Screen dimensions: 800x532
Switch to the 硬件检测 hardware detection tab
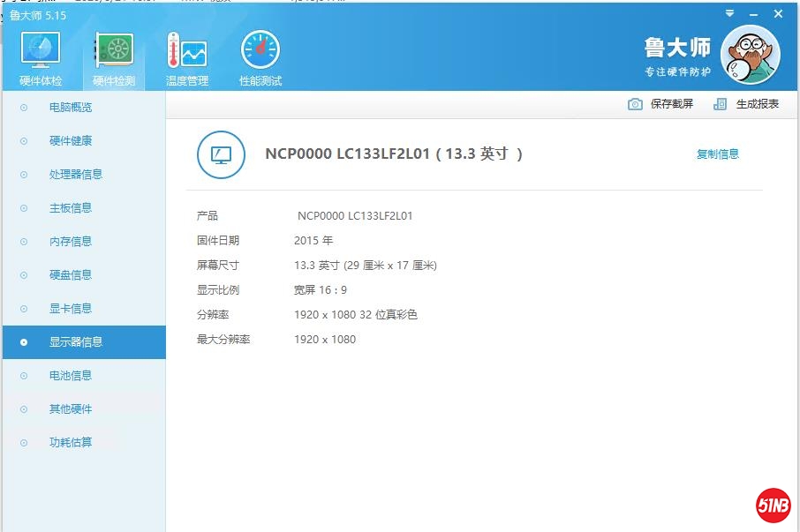click(114, 58)
